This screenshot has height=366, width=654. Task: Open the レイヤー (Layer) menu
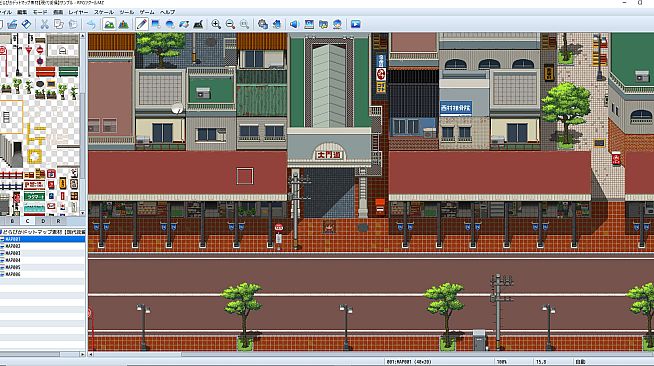tap(78, 12)
